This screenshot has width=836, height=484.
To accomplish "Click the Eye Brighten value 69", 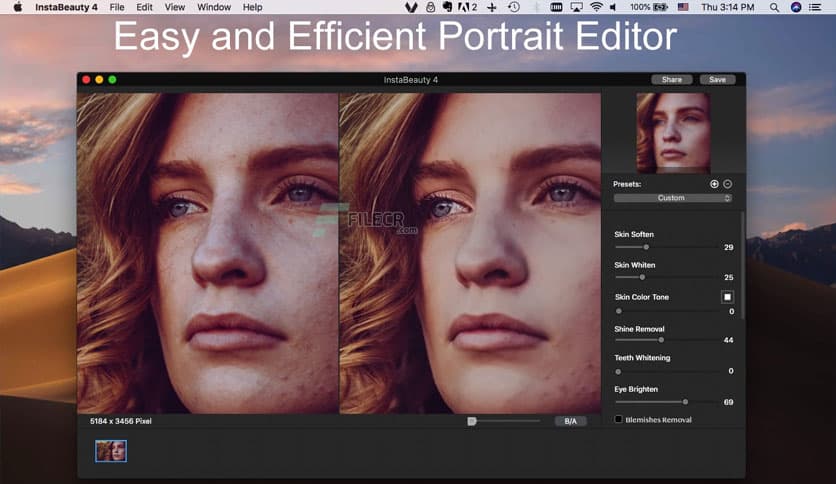I will pyautogui.click(x=728, y=402).
